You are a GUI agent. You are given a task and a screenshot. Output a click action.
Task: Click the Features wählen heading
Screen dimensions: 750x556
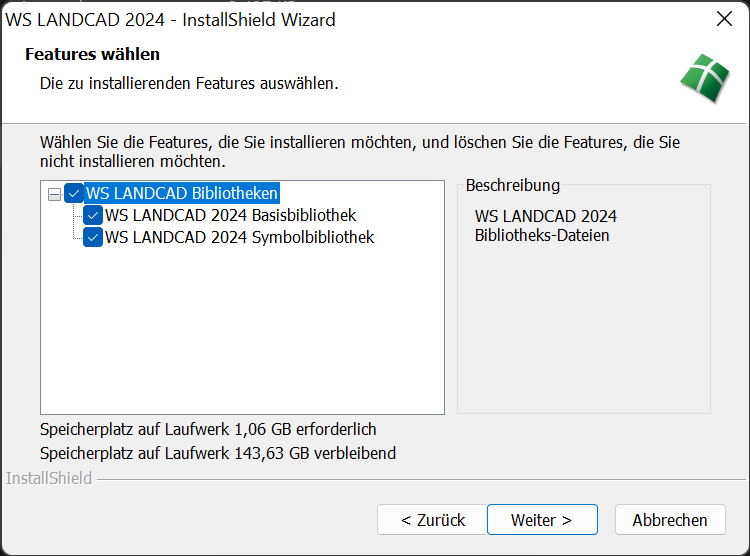click(92, 54)
